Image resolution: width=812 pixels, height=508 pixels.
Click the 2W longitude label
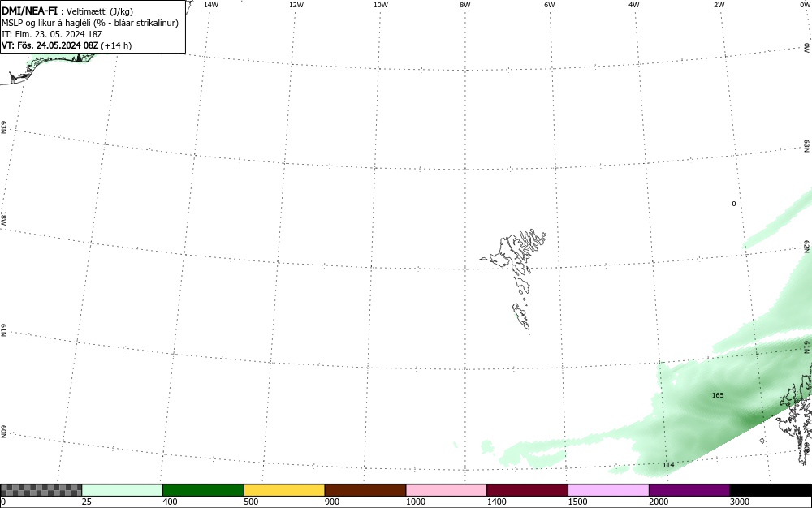[719, 5]
